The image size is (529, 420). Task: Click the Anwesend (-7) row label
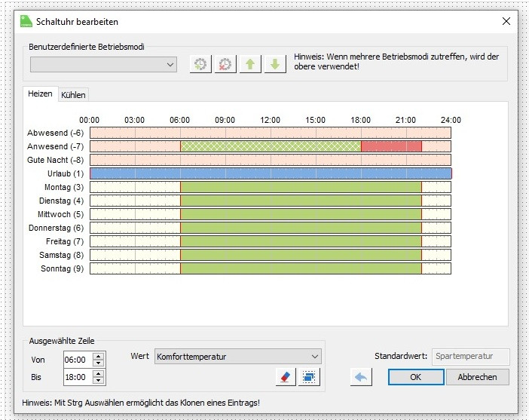[55, 146]
